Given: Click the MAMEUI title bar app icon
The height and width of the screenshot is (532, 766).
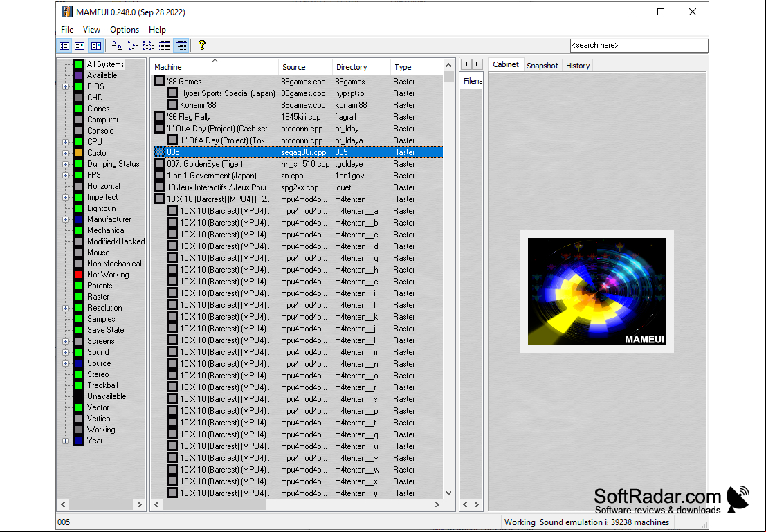Looking at the screenshot, I should (67, 12).
